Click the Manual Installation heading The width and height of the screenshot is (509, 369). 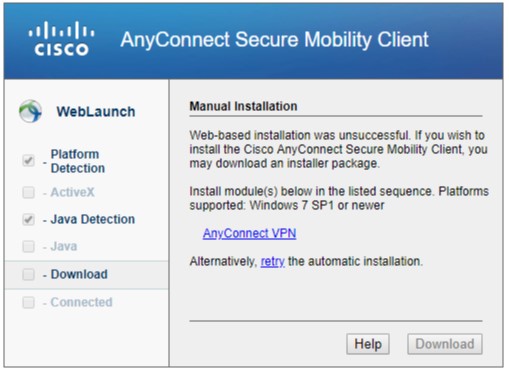(243, 106)
